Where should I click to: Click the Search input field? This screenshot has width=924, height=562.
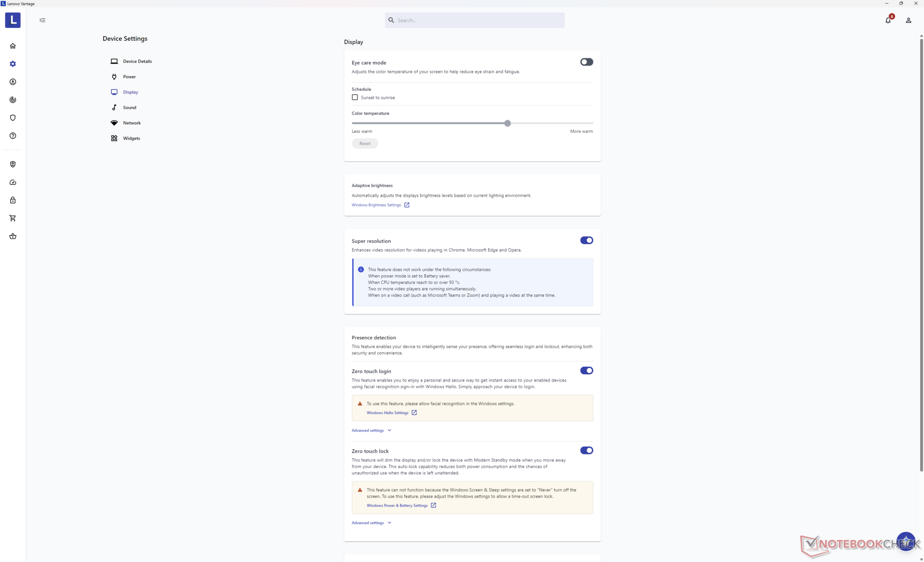(475, 20)
